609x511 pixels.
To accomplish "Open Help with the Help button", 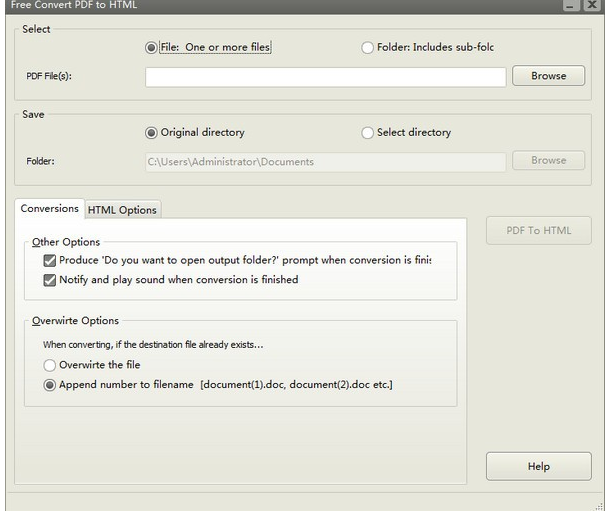I will 538,466.
